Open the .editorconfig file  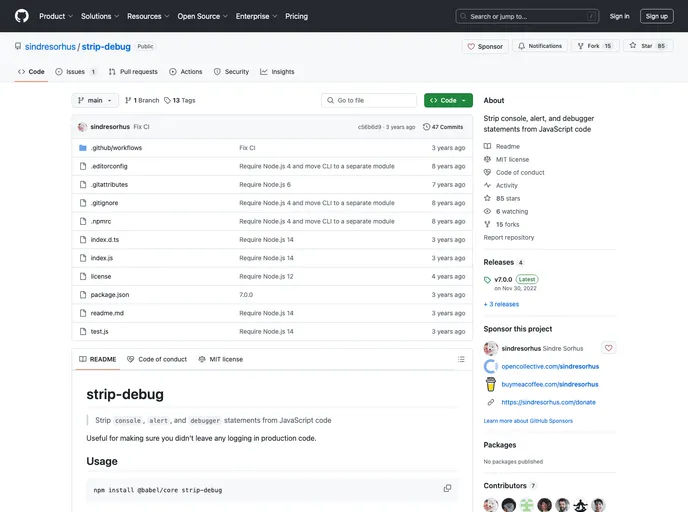[109, 166]
